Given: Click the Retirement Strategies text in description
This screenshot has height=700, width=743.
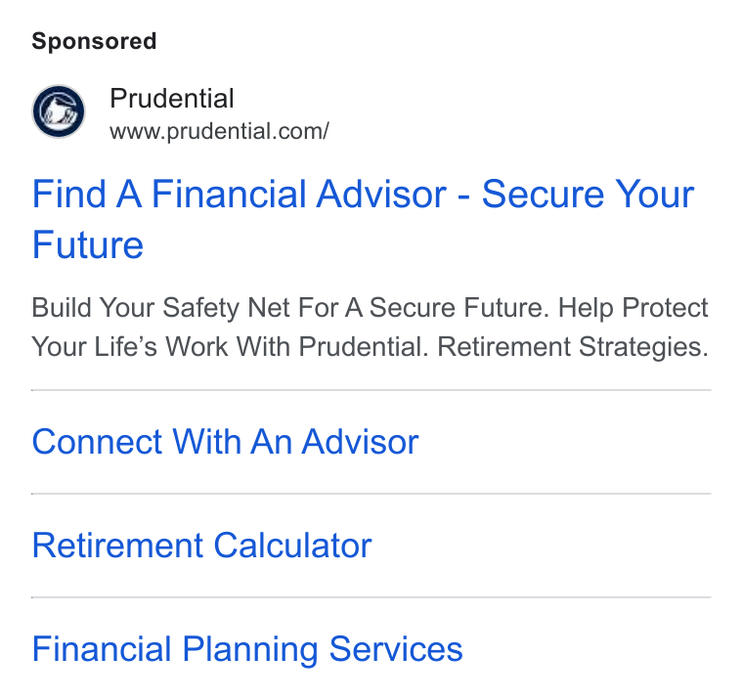Looking at the screenshot, I should [573, 347].
